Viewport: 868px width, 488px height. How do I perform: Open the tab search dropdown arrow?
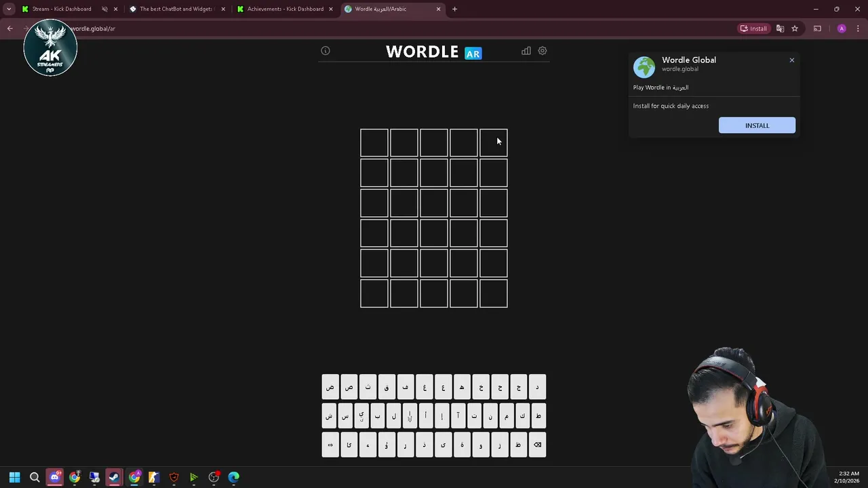pyautogui.click(x=9, y=9)
